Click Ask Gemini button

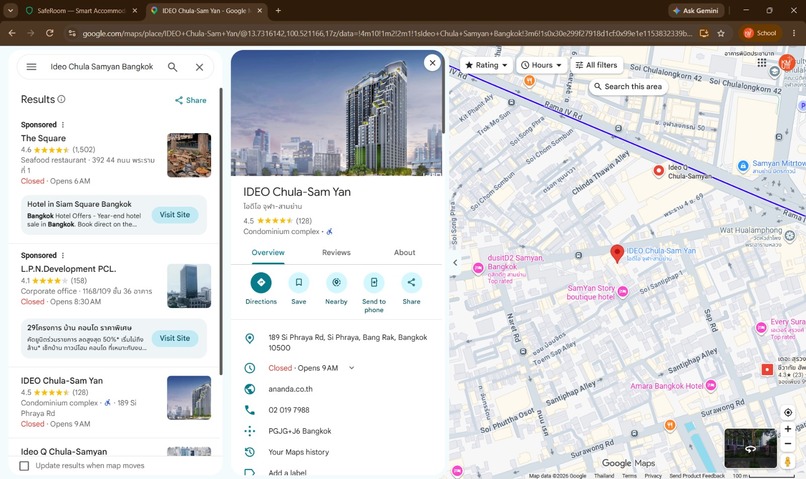(x=696, y=10)
